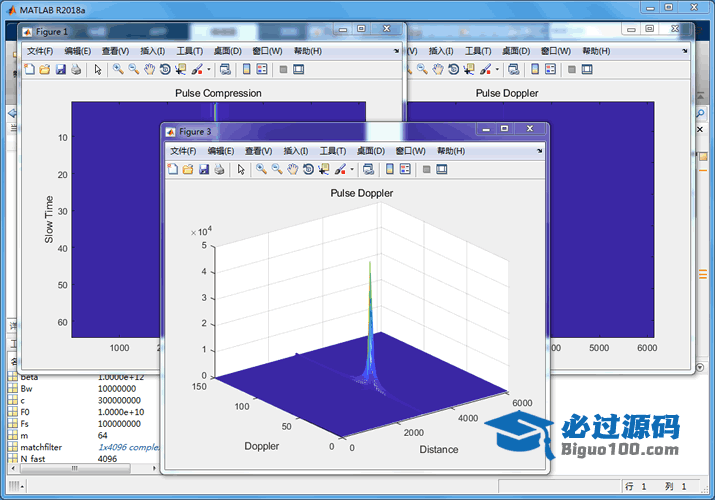Open 窗口(W) menu in Figure 3
715x500 pixels.
pos(410,151)
